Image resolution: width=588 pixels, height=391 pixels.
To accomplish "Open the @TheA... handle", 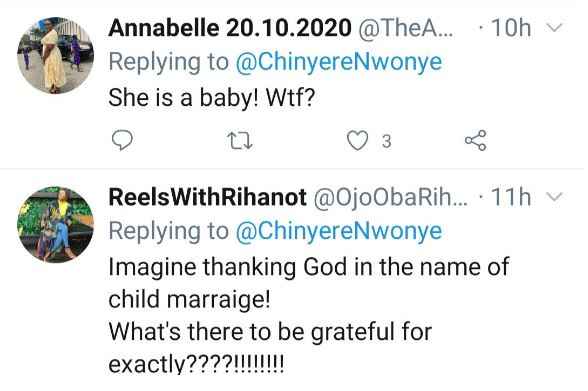I will 406,28.
